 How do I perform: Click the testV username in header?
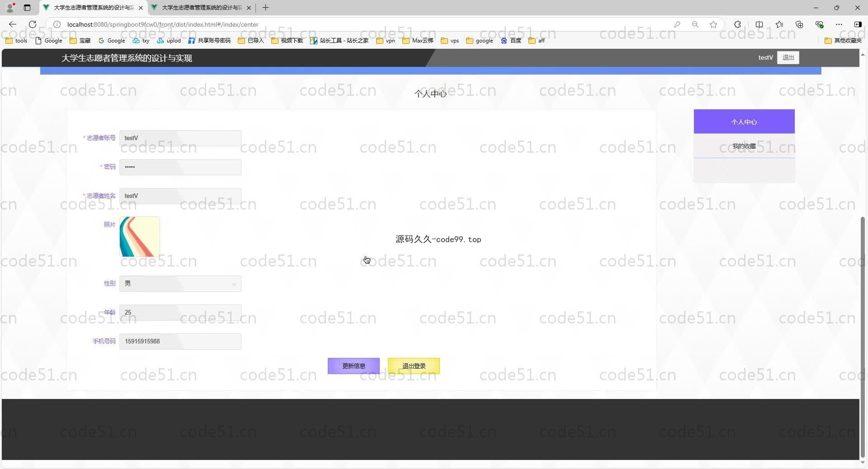(765, 57)
